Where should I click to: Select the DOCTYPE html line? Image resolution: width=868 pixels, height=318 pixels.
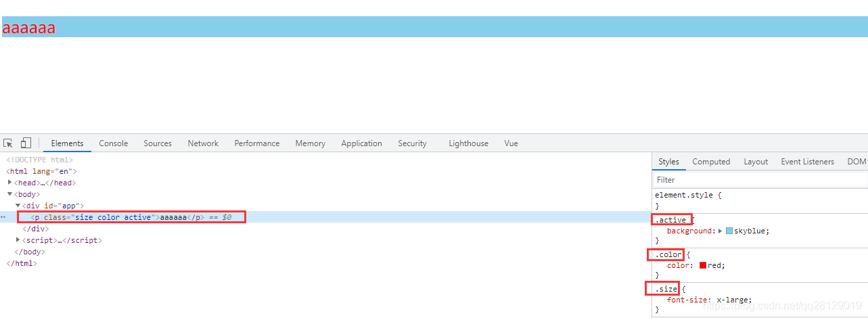click(39, 160)
